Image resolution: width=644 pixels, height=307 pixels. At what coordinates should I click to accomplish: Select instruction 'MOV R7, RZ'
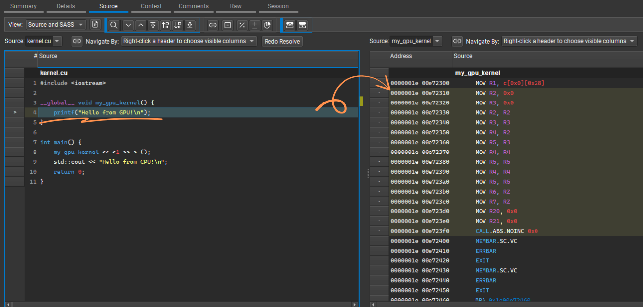(493, 202)
